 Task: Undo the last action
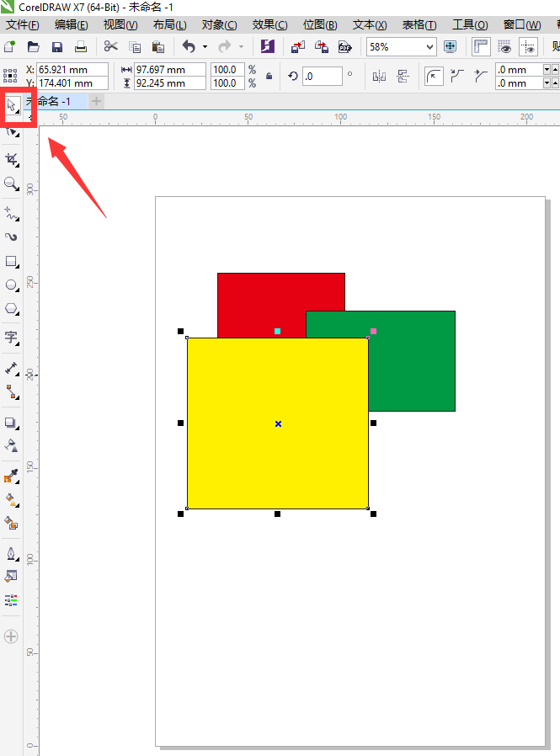click(x=189, y=47)
